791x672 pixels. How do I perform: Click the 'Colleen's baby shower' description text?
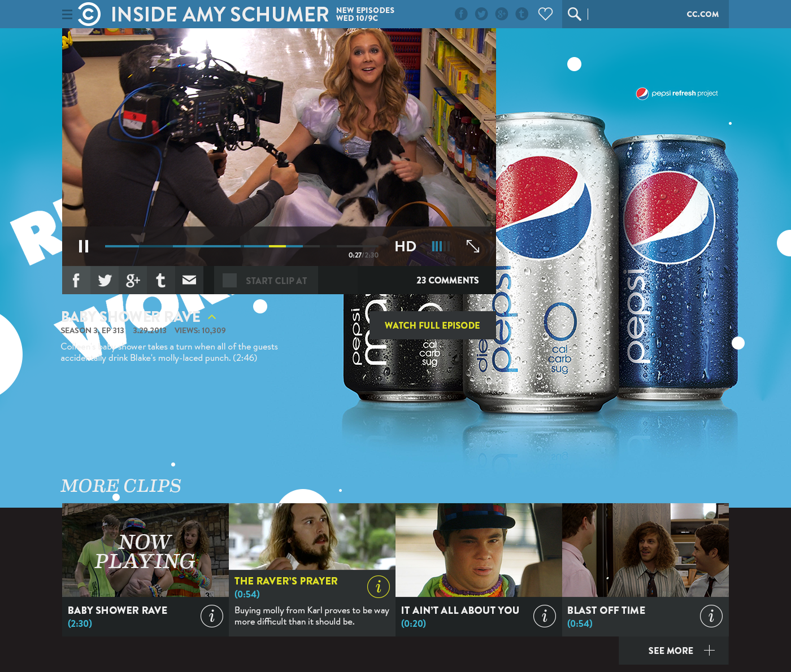[x=169, y=352]
